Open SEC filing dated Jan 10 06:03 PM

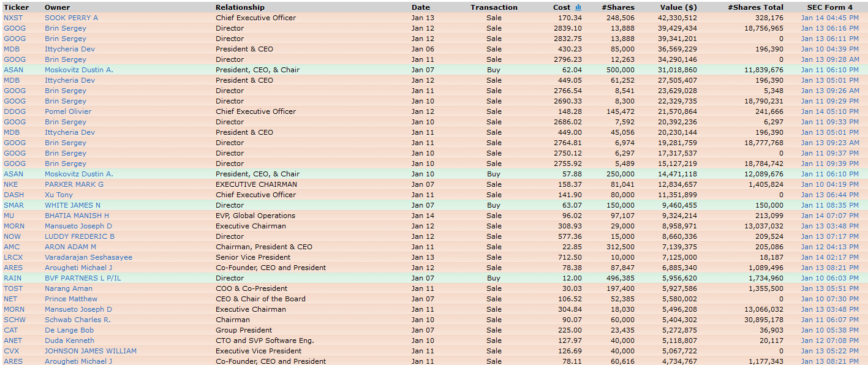click(829, 278)
